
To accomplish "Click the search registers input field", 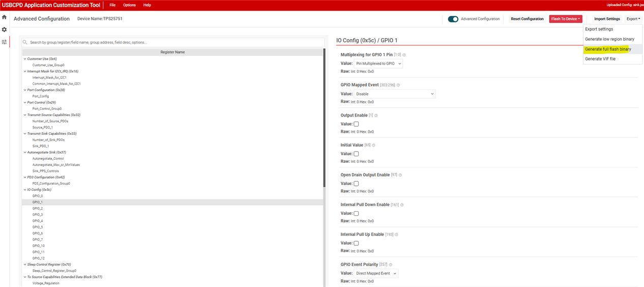I will (173, 42).
